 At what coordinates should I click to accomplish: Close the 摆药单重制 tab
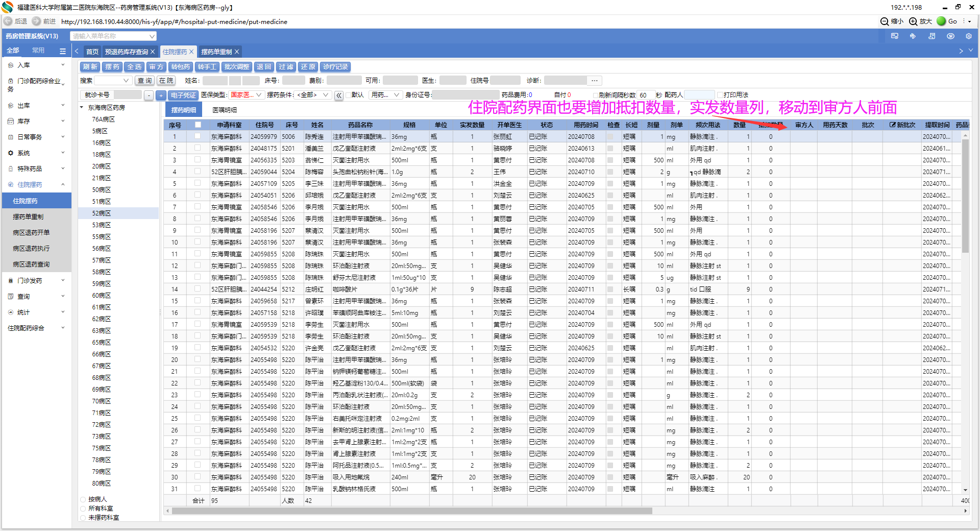click(x=237, y=52)
